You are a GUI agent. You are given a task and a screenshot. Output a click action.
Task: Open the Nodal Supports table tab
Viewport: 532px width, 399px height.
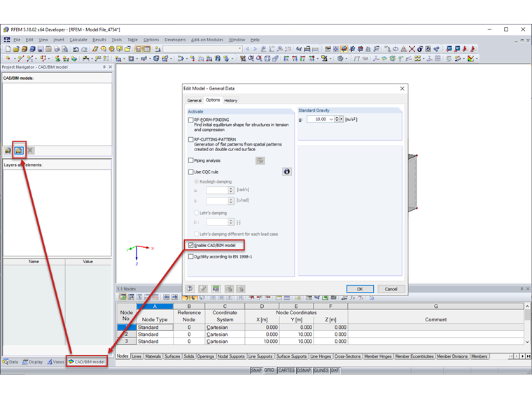(231, 356)
